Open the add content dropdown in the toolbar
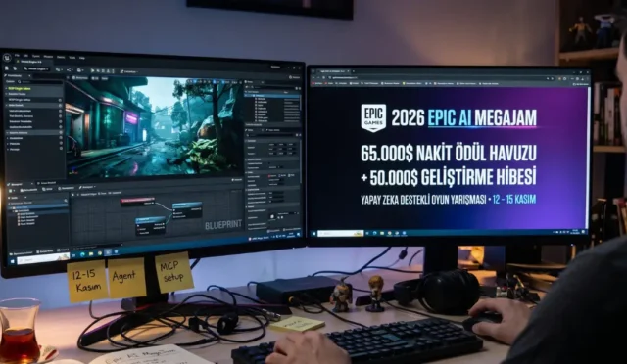The image size is (627, 364). pos(59,69)
